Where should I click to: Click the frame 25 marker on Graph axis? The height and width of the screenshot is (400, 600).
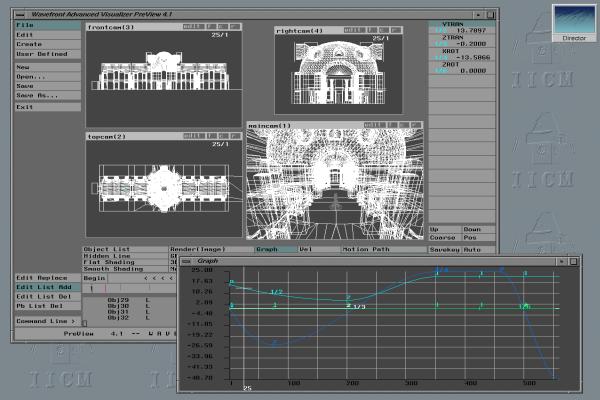tap(247, 388)
